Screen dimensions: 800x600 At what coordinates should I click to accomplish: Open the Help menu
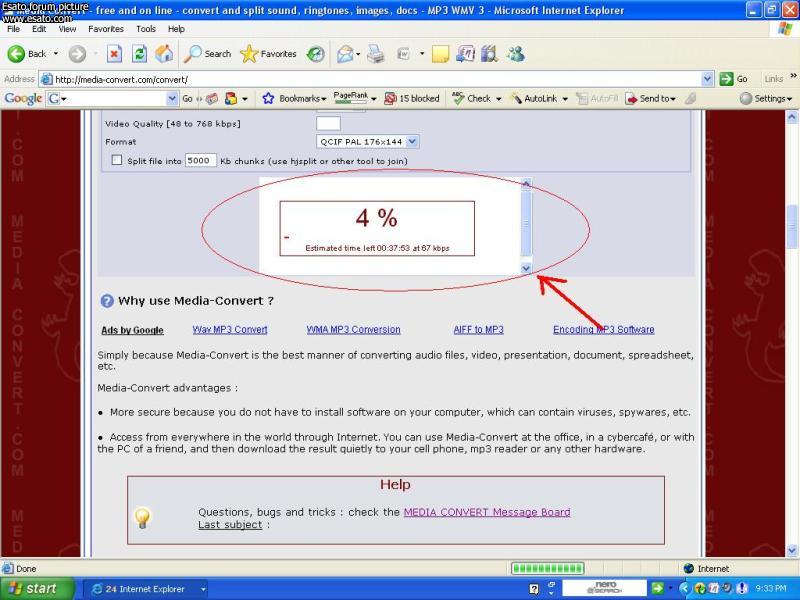coord(176,29)
